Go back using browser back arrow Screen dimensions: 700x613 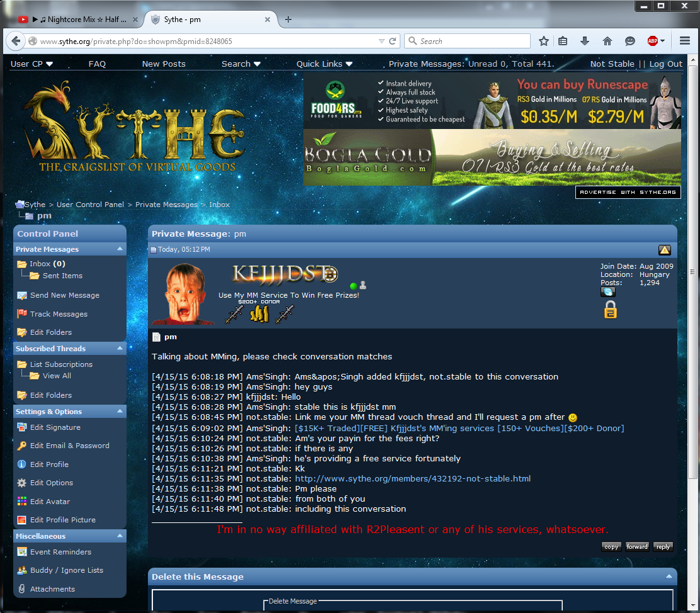(x=16, y=41)
